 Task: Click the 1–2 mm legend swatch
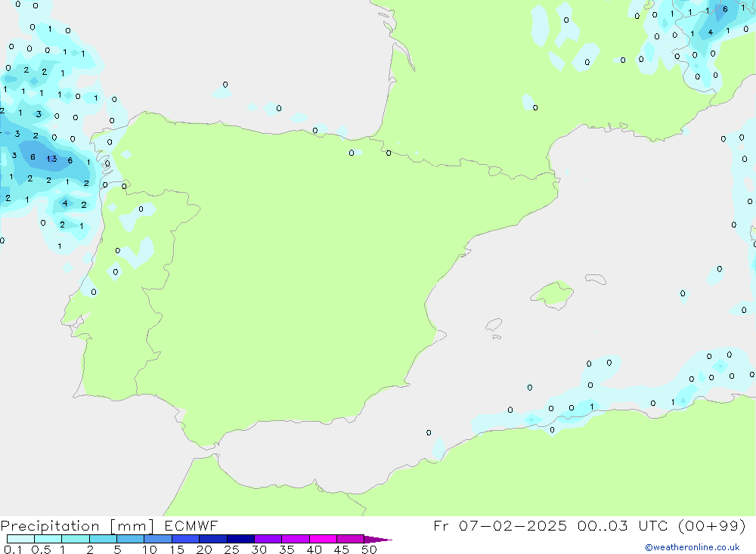click(76, 539)
